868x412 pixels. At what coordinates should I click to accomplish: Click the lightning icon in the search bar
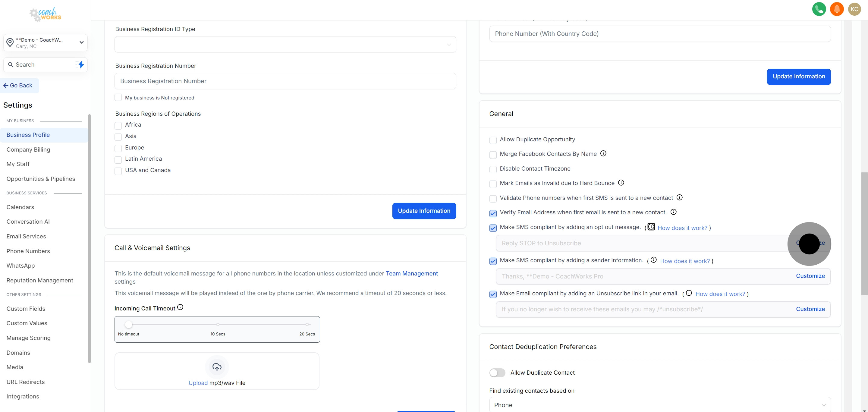click(80, 64)
